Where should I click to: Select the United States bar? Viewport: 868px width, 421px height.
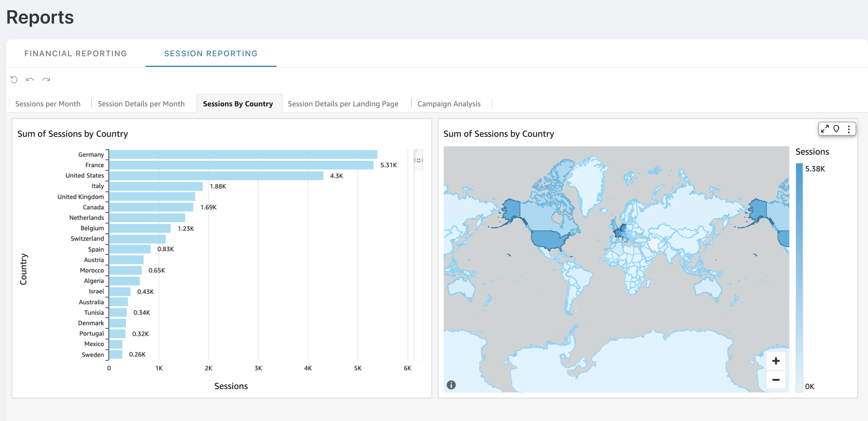(x=216, y=176)
